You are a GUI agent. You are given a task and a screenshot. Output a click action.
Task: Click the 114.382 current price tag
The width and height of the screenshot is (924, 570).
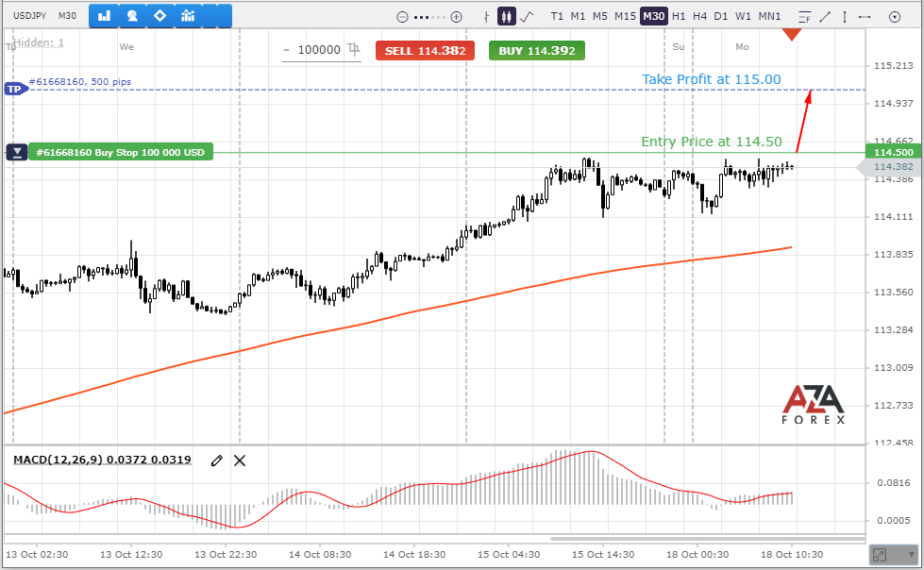coord(891,167)
